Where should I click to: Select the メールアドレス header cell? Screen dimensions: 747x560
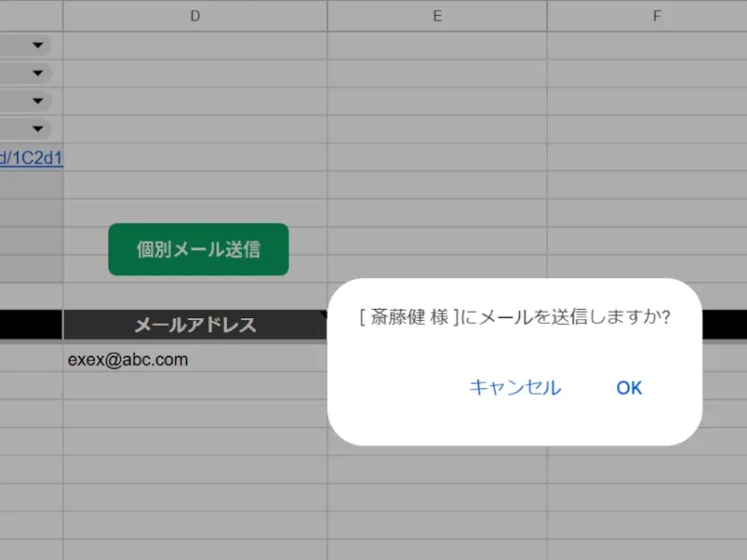click(195, 325)
